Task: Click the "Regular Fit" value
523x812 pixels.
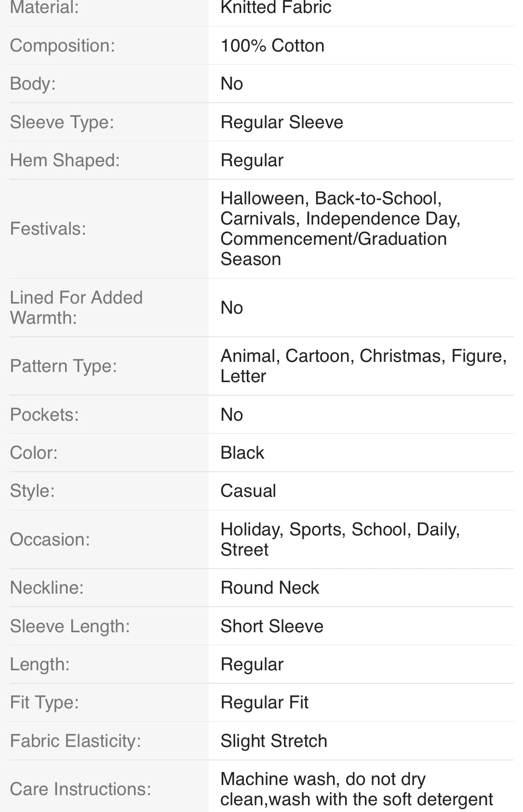Action: click(264, 703)
